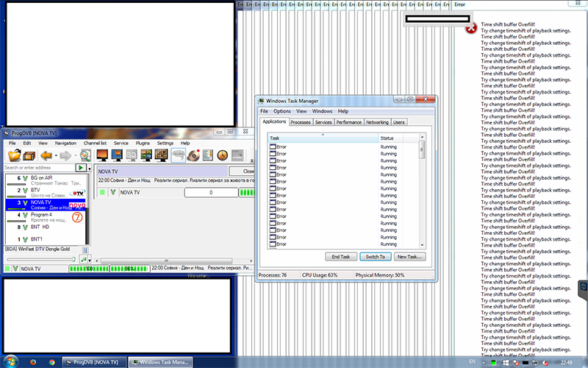Open the subtitles speech bubble icon
The height and width of the screenshot is (368, 588).
[178, 155]
